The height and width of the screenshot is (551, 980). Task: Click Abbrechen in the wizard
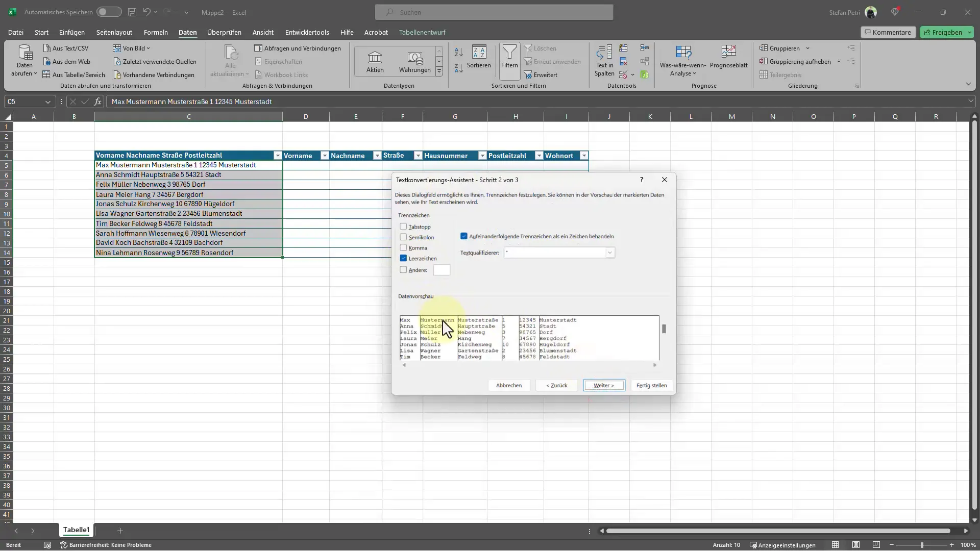point(509,386)
